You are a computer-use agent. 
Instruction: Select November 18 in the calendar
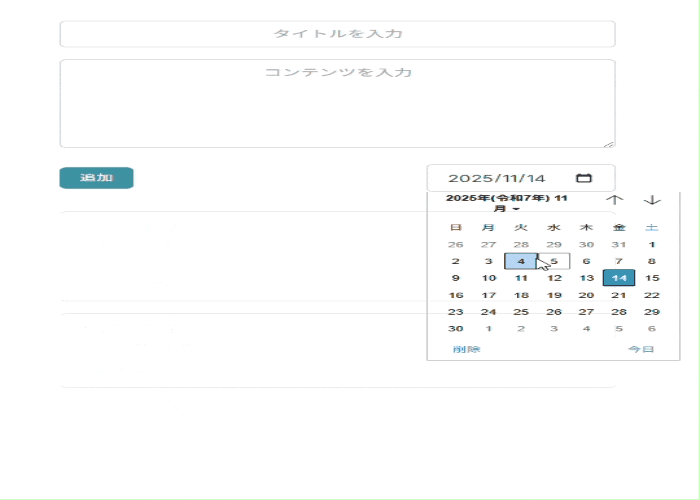521,295
